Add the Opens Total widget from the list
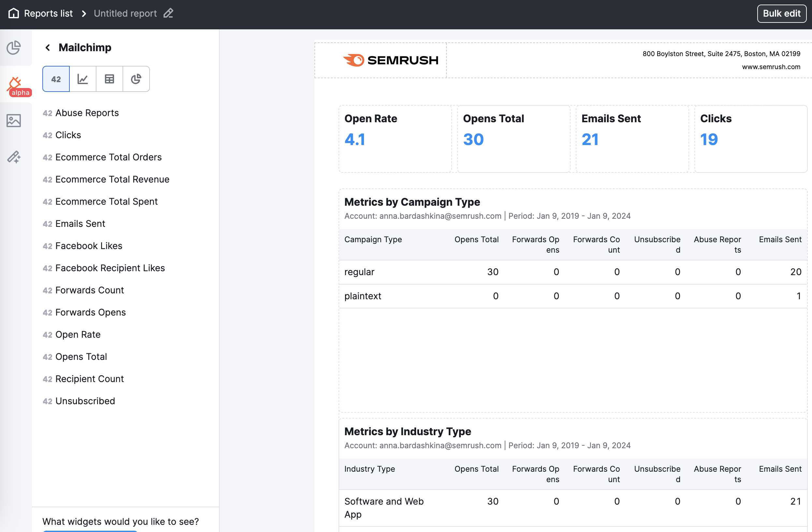This screenshot has width=812, height=532. [75, 357]
